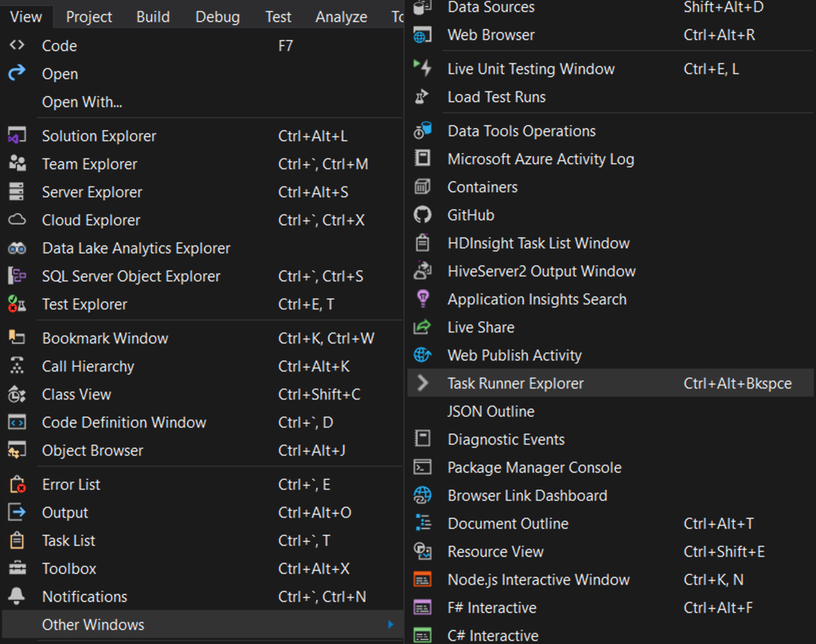
Task: Click the Server Explorer icon
Action: click(17, 191)
